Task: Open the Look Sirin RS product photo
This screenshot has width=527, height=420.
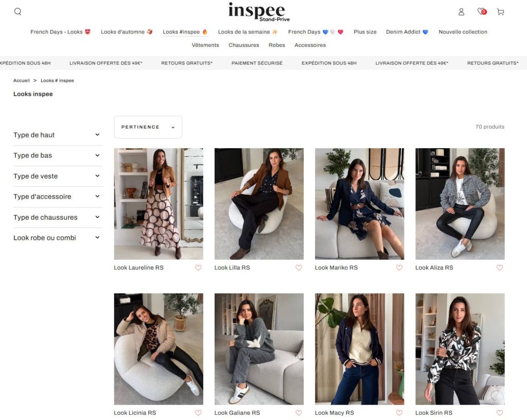Action: pos(460,349)
